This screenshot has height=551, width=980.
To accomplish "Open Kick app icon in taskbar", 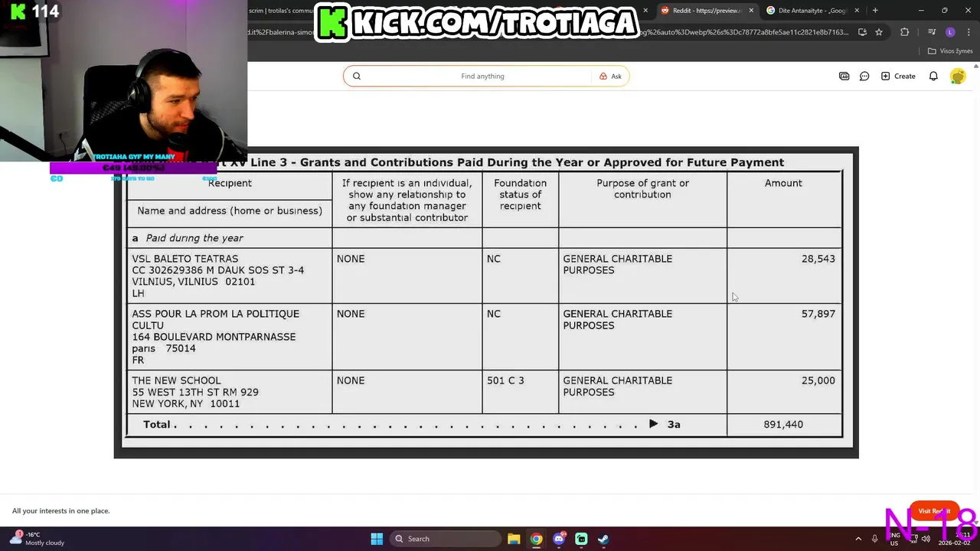I will (x=581, y=539).
